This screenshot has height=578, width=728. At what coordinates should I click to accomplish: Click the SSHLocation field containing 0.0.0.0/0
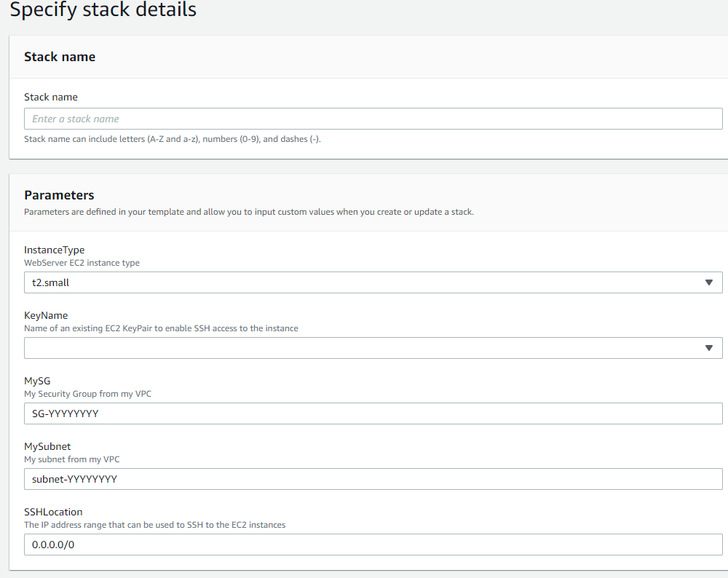coord(373,544)
